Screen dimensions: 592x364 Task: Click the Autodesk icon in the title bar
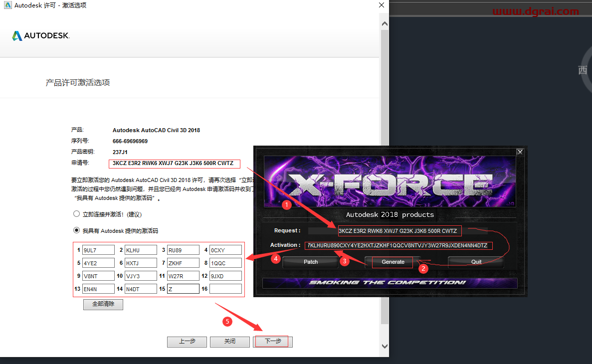pyautogui.click(x=7, y=5)
